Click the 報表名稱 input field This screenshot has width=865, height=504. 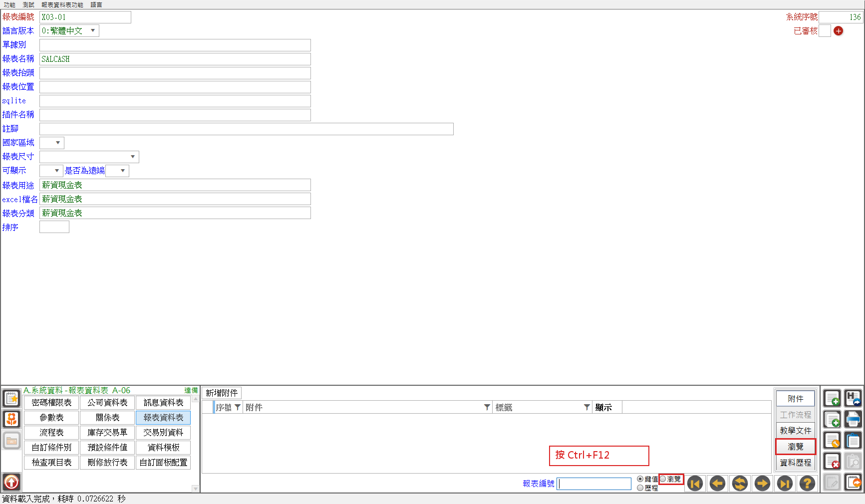click(175, 59)
